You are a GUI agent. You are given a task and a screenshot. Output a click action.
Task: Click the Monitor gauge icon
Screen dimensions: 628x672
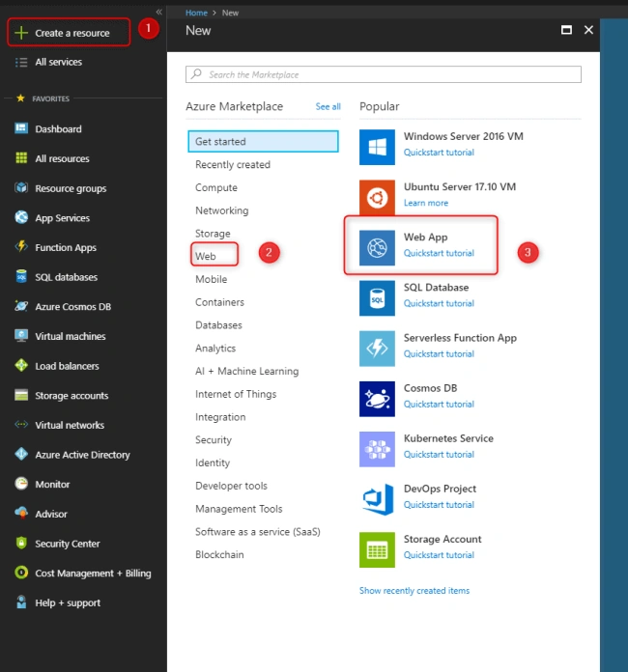click(x=21, y=484)
